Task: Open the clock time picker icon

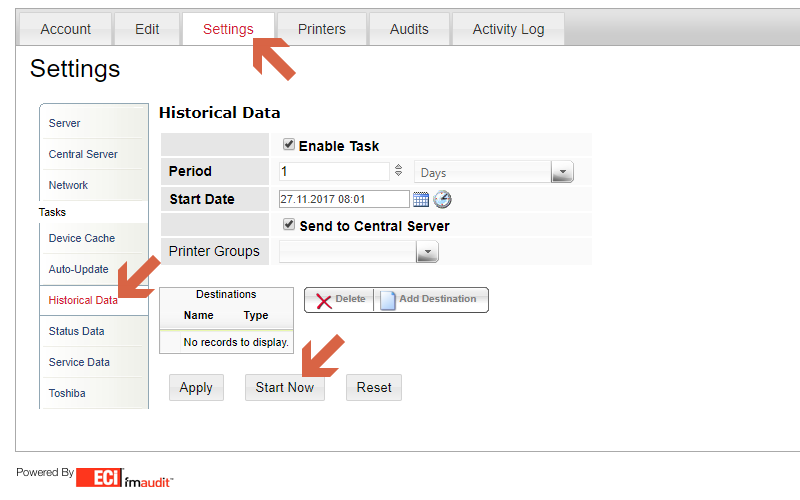Action: 442,199
